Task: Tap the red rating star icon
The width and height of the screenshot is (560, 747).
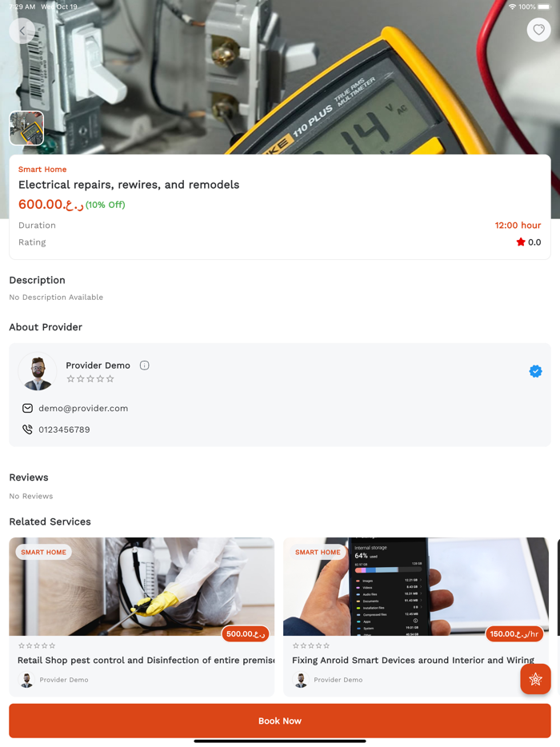Action: tap(521, 242)
